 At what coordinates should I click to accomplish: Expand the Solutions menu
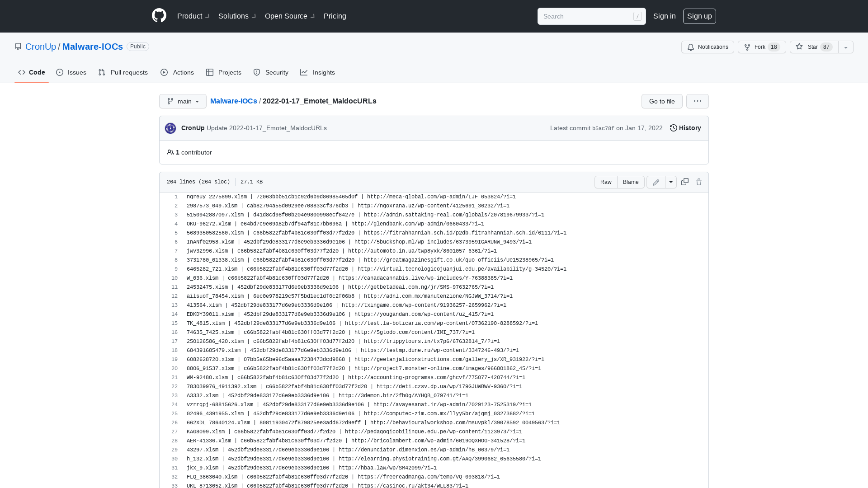coord(237,16)
